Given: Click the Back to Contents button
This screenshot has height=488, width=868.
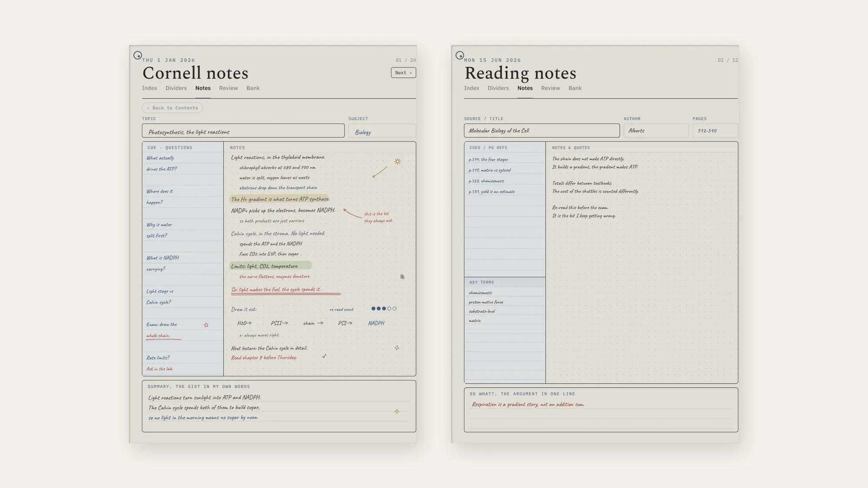Looking at the screenshot, I should [172, 108].
